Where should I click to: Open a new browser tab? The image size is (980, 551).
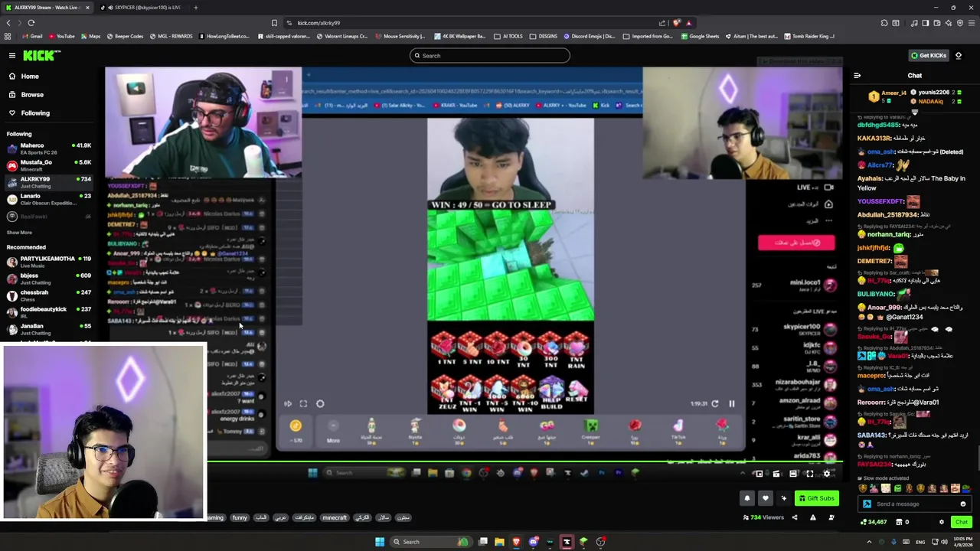pos(195,8)
